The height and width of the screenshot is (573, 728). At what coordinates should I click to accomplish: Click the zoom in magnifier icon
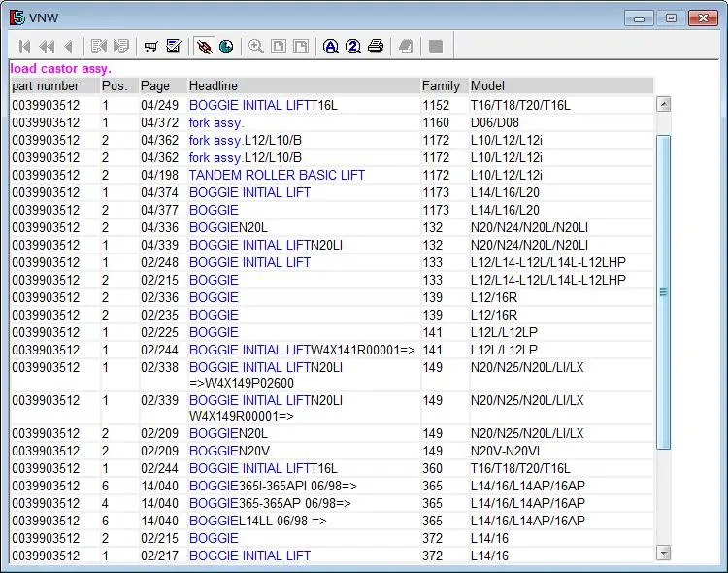tap(256, 47)
